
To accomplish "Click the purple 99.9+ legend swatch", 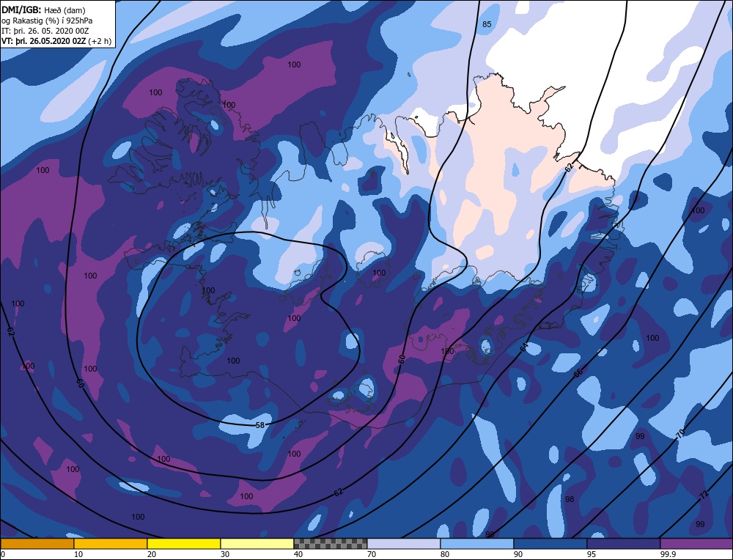I will [696, 544].
